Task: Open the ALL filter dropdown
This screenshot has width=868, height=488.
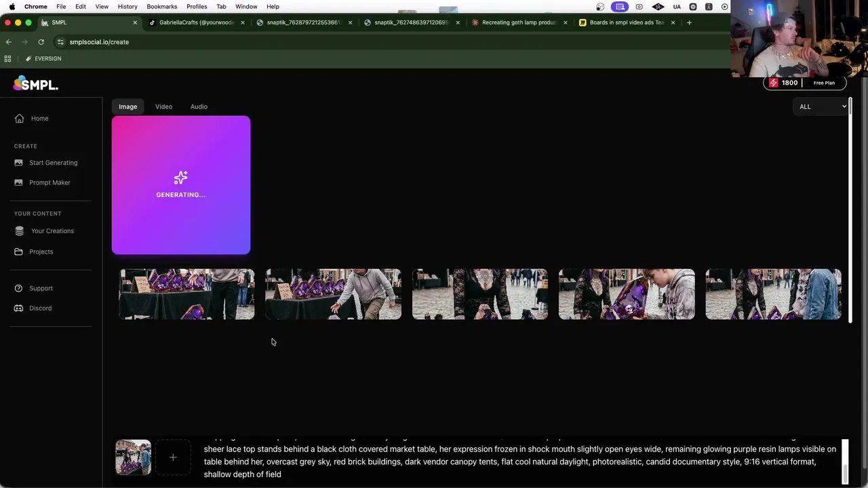Action: pos(822,106)
